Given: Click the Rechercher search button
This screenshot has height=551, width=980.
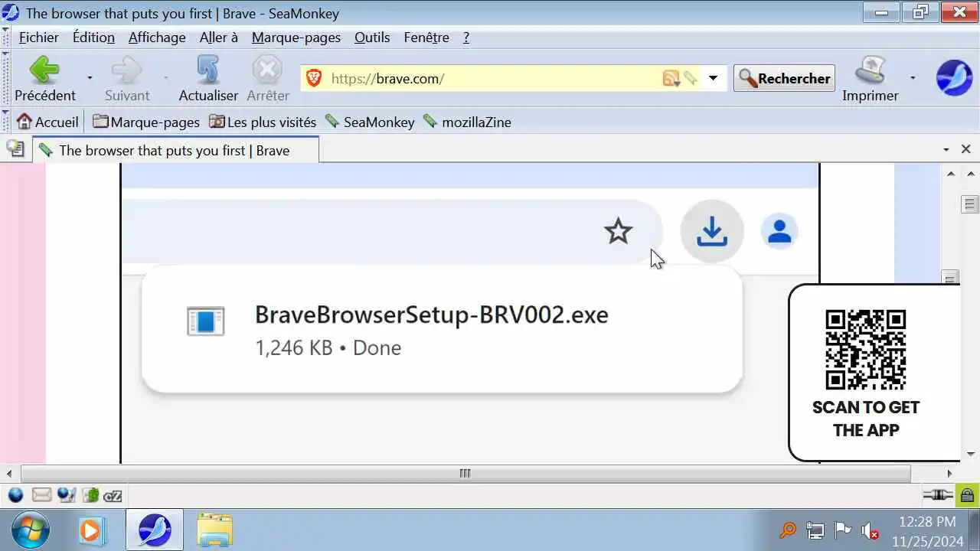Looking at the screenshot, I should 785,78.
